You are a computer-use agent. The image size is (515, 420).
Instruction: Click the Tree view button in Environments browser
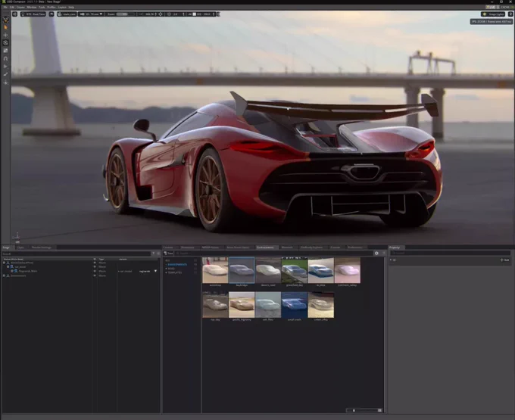[x=168, y=254]
